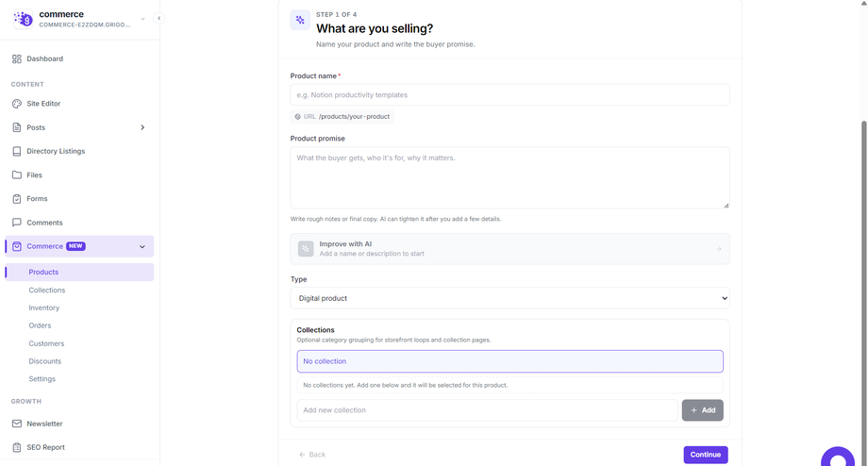The height and width of the screenshot is (466, 868).
Task: Focus the Product name input field
Action: point(509,94)
